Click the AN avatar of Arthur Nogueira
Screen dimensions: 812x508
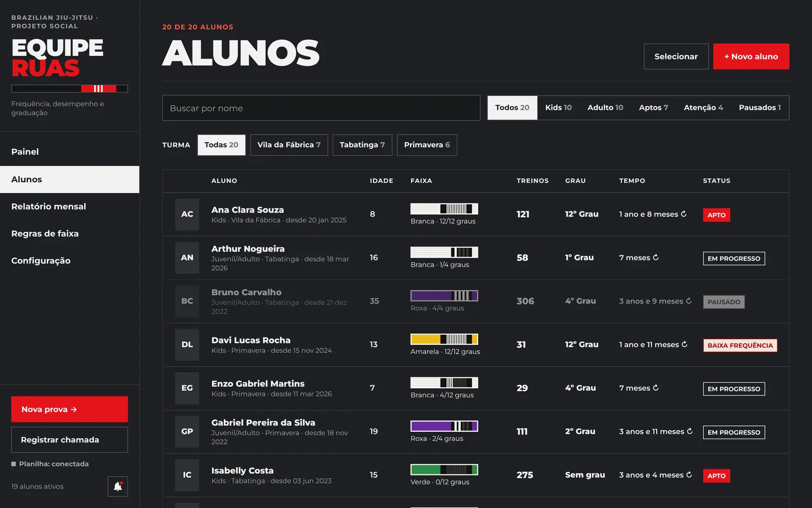187,258
